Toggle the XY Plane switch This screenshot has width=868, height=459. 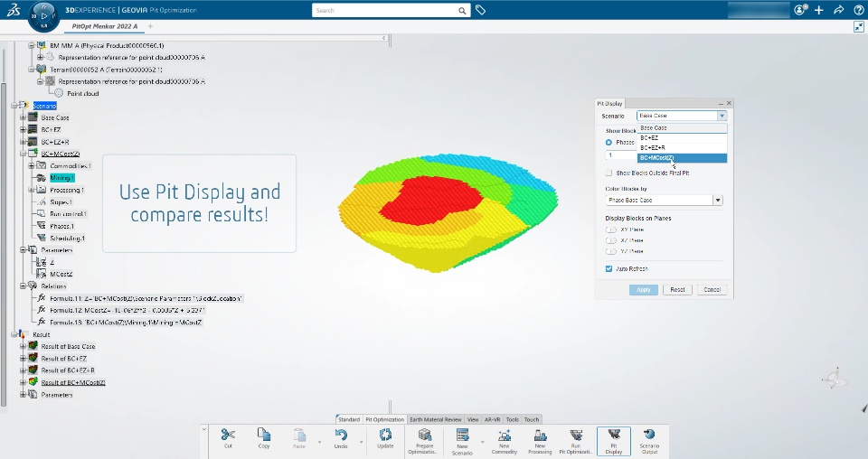tap(611, 229)
